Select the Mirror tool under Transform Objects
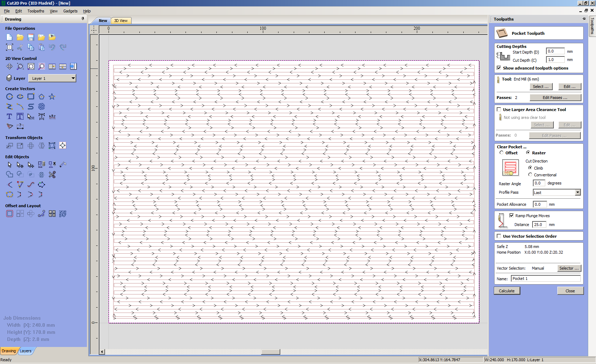596x364 pixels. (41, 145)
